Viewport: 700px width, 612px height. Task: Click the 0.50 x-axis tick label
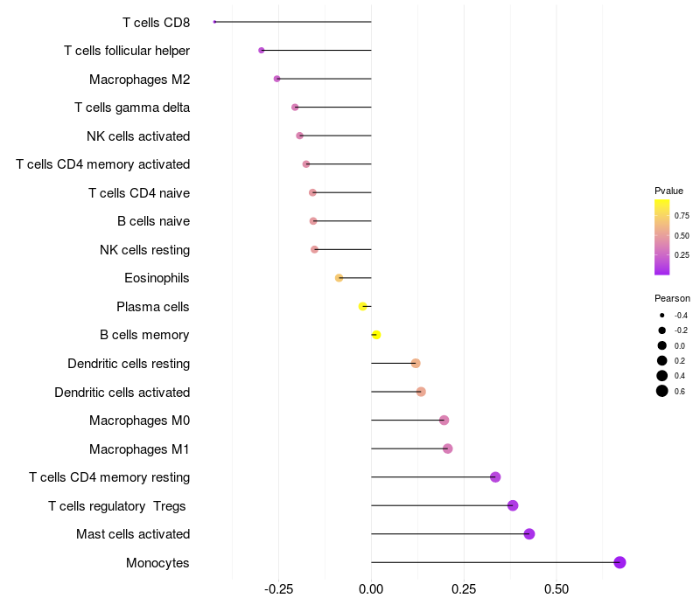[x=556, y=589]
